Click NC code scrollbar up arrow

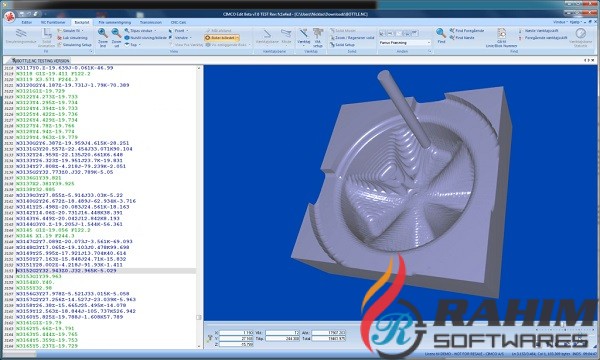tap(199, 68)
